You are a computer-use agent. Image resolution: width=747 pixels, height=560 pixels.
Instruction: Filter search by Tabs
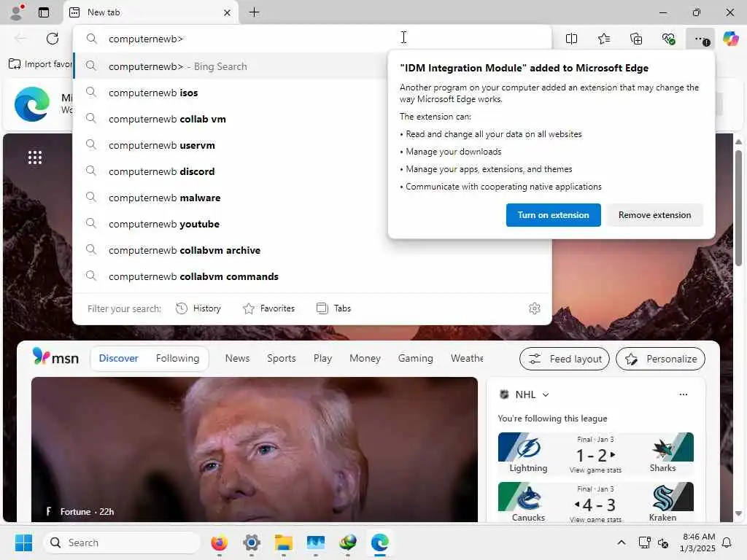[x=333, y=308]
